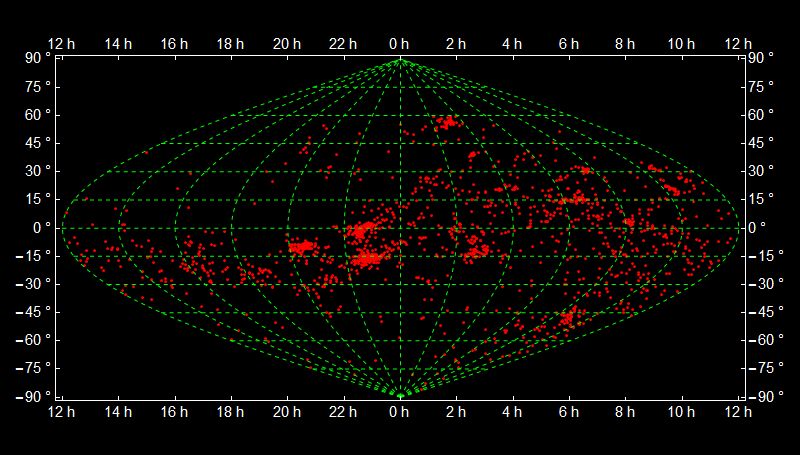Select "−15 °" on the right axis
Viewport: 800px width, 455px height.
click(x=766, y=256)
